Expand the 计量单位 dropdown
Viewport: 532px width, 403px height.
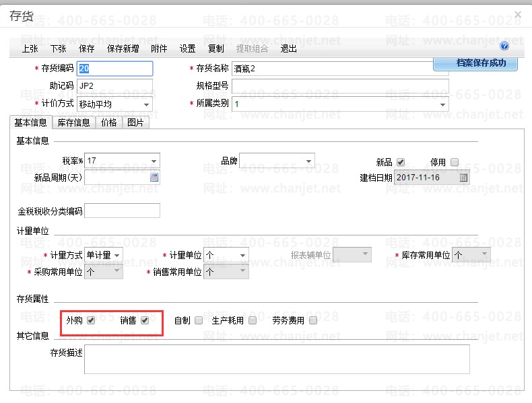(242, 255)
